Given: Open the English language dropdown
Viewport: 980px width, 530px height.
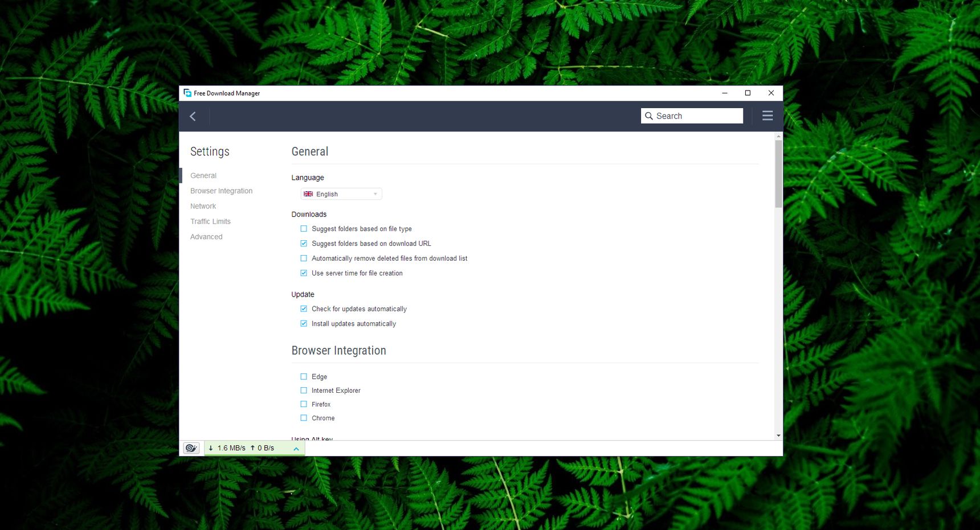Looking at the screenshot, I should pos(341,194).
